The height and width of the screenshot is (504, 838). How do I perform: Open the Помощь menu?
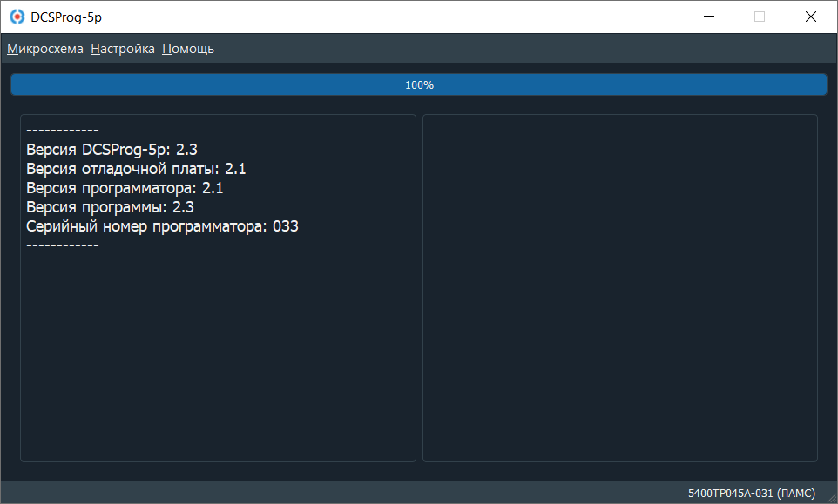(188, 49)
